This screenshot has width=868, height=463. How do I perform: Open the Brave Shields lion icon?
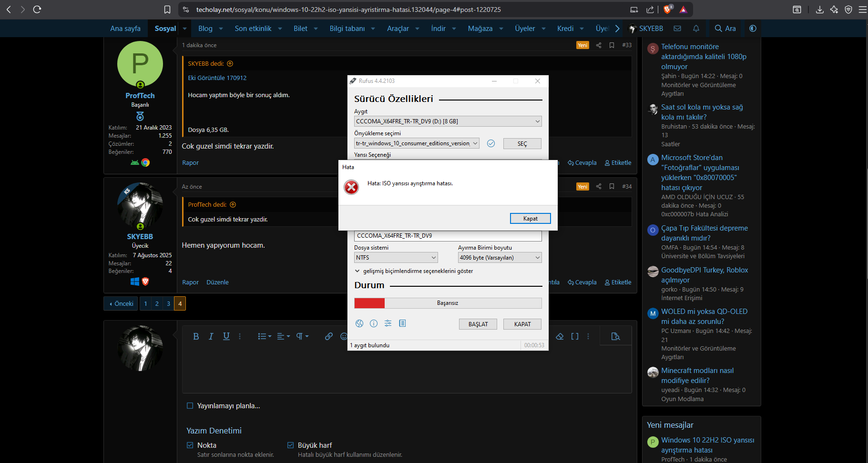coord(667,10)
